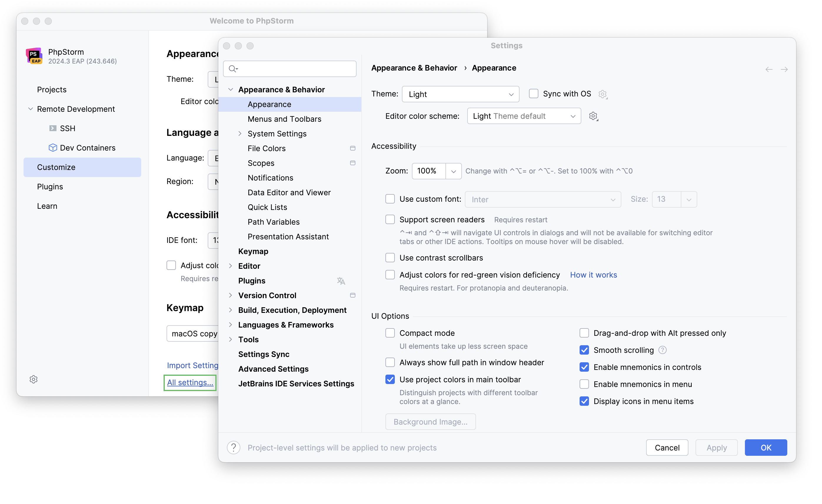Click the translate icon next to Plugins
The width and height of the screenshot is (822, 504).
tap(341, 281)
